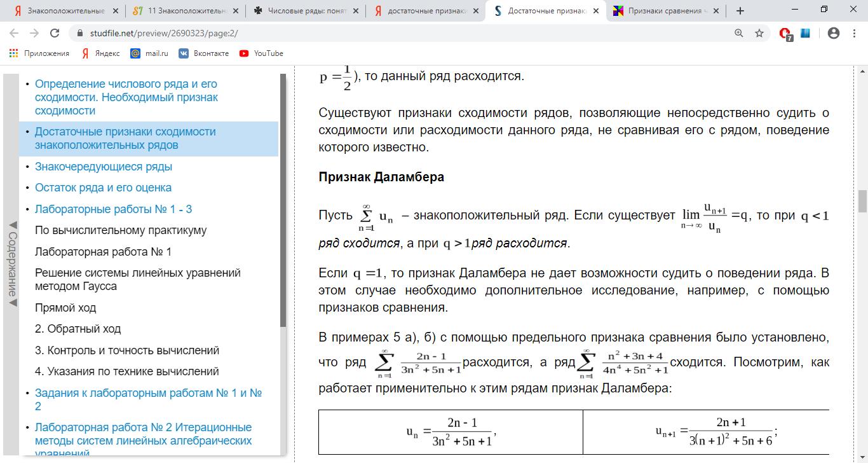
Task: Close the Признаки сравнения tab
Action: pyautogui.click(x=716, y=11)
